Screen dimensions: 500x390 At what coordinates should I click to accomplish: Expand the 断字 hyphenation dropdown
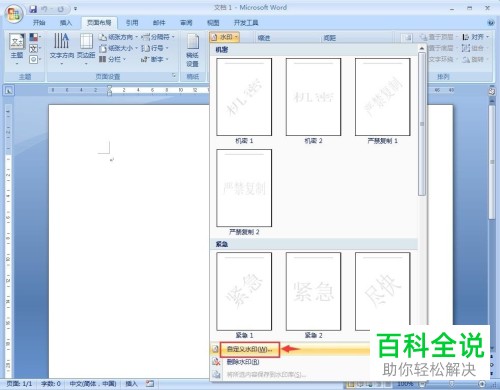point(155,59)
